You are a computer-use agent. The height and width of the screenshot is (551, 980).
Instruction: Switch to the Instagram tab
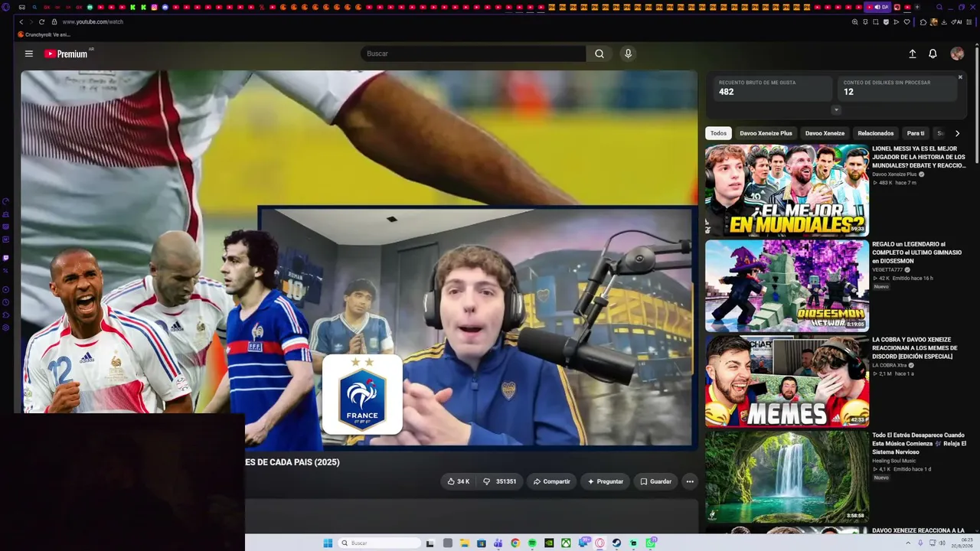[154, 7]
